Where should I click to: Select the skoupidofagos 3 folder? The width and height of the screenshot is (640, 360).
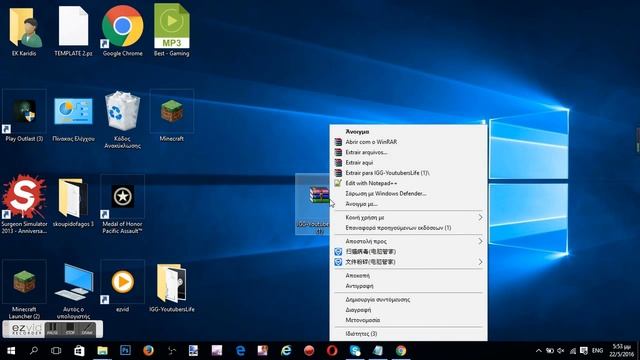[73, 202]
